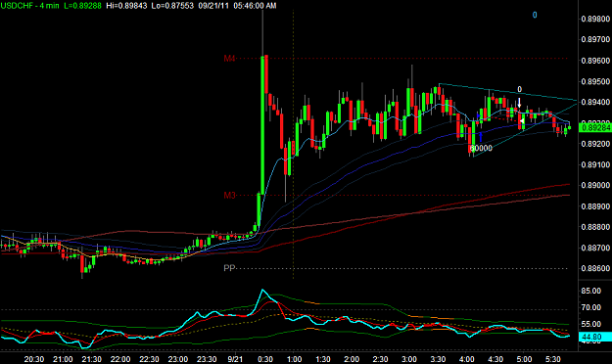Click the 0.89500 price axis label
This screenshot has width=612, height=364.
pyautogui.click(x=595, y=81)
